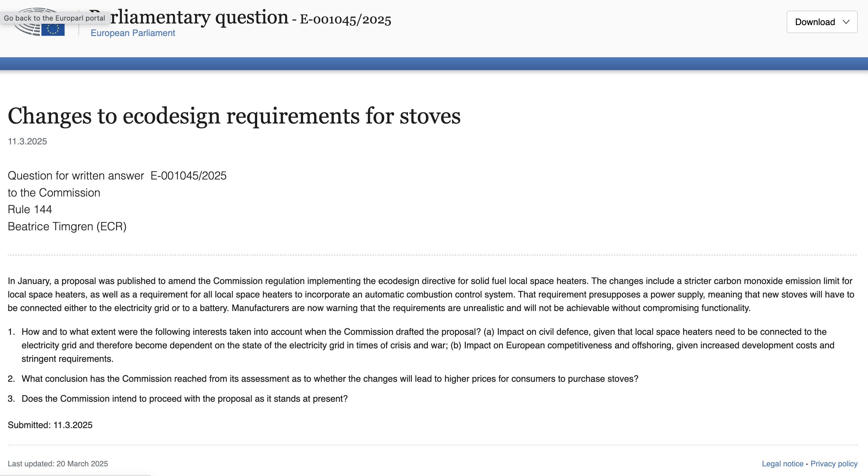Click the European Parliament logo icon
The height and width of the screenshot is (476, 868).
[39, 22]
